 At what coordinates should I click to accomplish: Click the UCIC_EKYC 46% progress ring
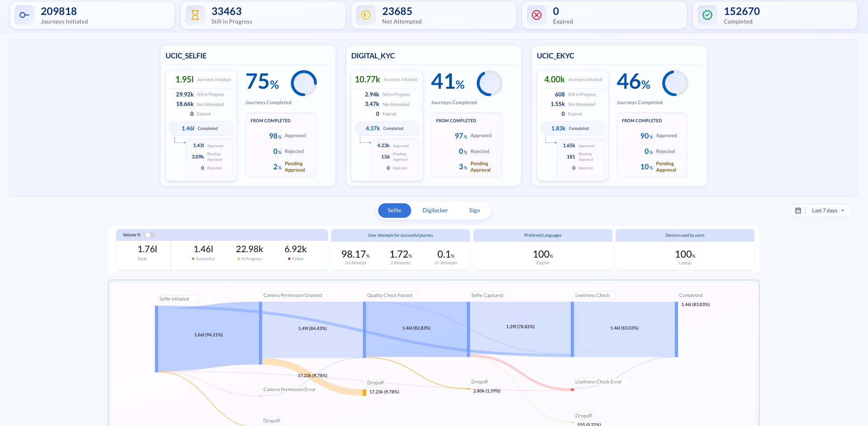[675, 83]
